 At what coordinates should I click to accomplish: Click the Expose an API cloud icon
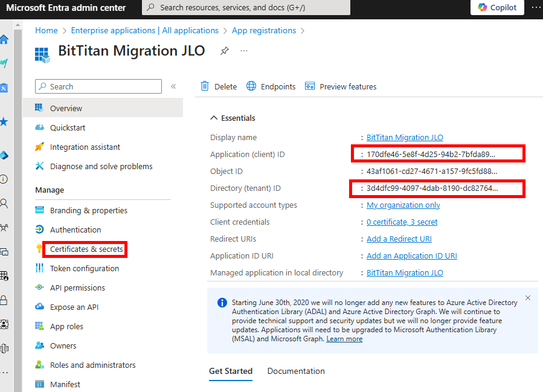click(x=39, y=306)
